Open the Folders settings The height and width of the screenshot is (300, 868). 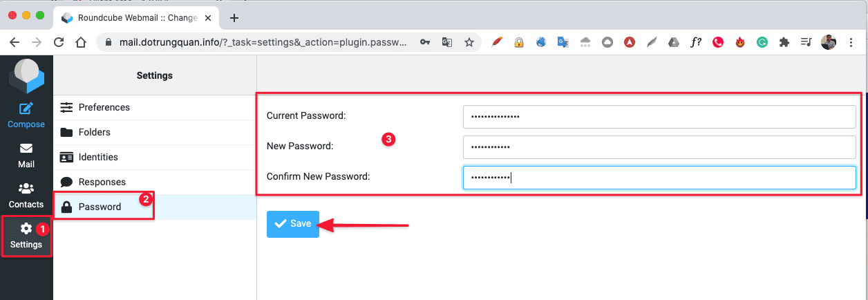click(94, 132)
